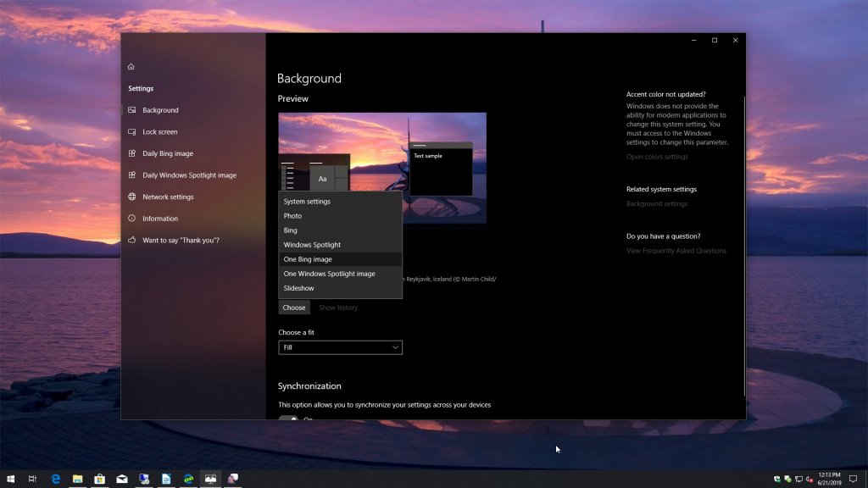Open File Explorer from the taskbar

coord(77,479)
